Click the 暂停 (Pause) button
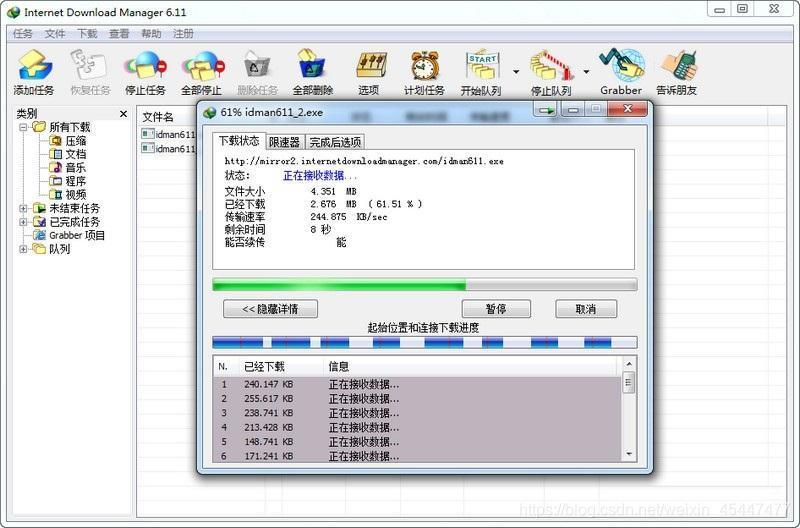800x528 pixels. point(496,309)
